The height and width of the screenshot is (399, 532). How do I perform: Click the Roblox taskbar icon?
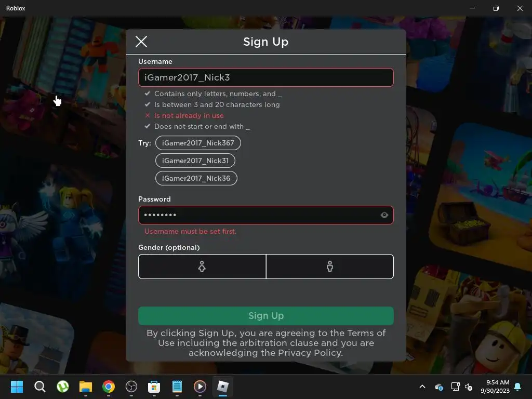(x=222, y=387)
